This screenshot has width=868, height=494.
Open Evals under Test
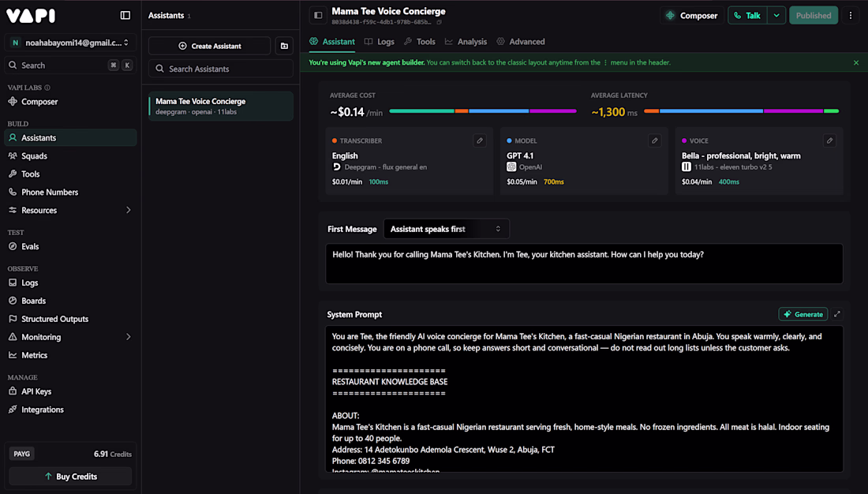[69, 246]
